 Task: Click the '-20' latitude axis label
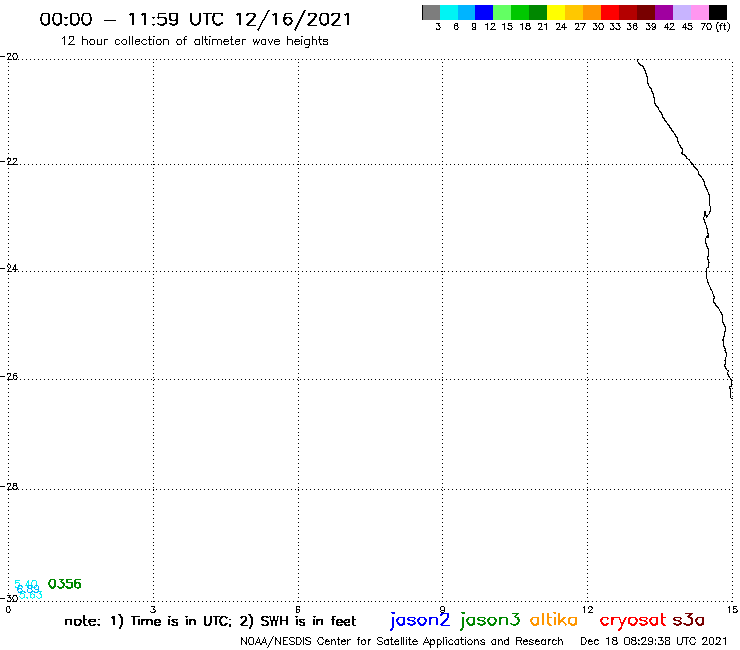point(9,57)
